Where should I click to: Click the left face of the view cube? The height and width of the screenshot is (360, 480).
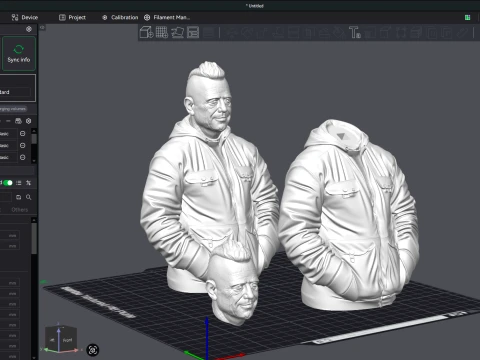click(52, 340)
